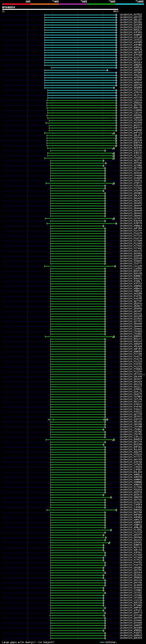Select the UniRef100_P27496 label

pos(131,487)
